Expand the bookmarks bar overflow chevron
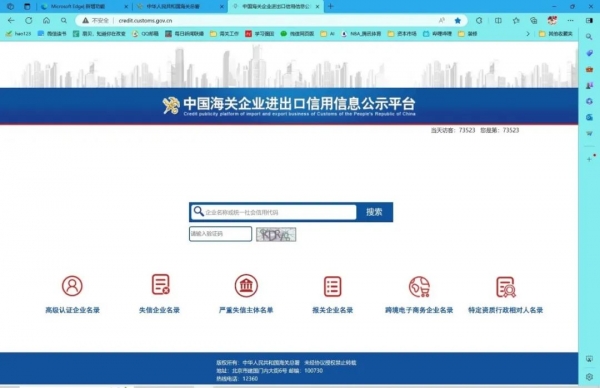 coord(528,34)
